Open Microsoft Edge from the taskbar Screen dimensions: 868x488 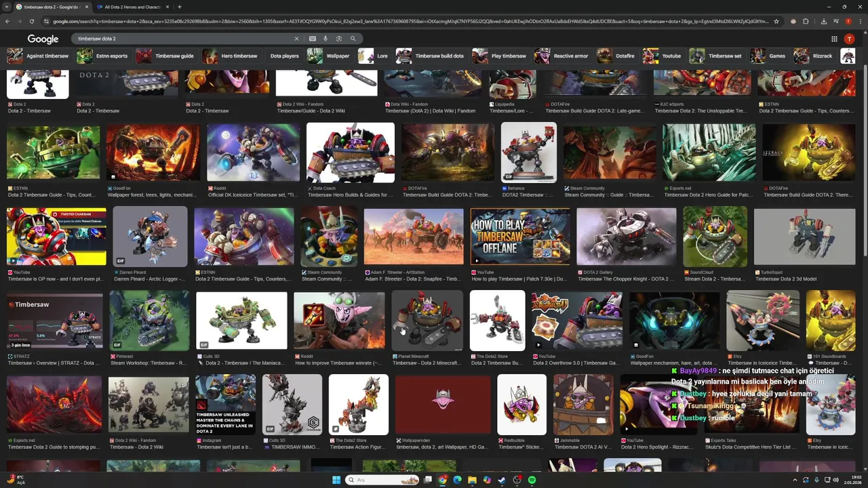pos(457,480)
